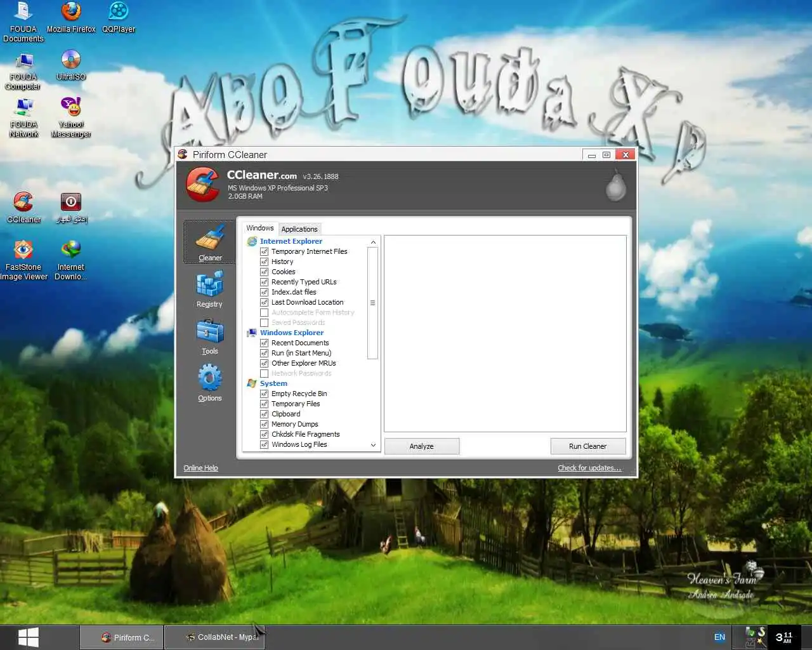Image resolution: width=812 pixels, height=650 pixels.
Task: Click Check for updates link
Action: click(x=589, y=468)
